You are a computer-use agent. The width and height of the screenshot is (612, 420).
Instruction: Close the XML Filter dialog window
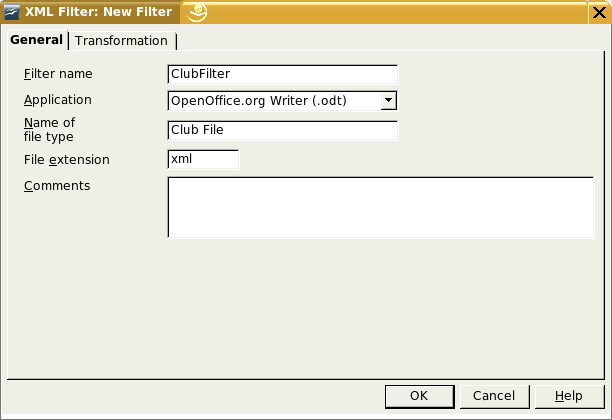pyautogui.click(x=599, y=12)
